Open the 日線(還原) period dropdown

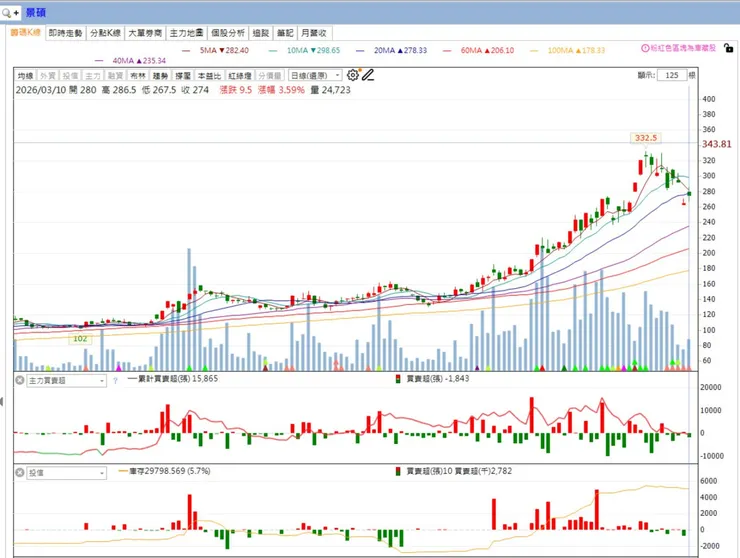point(315,76)
